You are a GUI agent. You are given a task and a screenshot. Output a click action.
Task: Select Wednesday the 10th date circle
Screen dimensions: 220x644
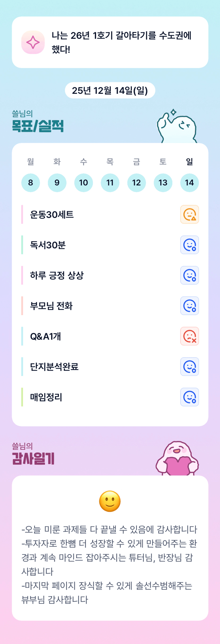click(x=84, y=183)
